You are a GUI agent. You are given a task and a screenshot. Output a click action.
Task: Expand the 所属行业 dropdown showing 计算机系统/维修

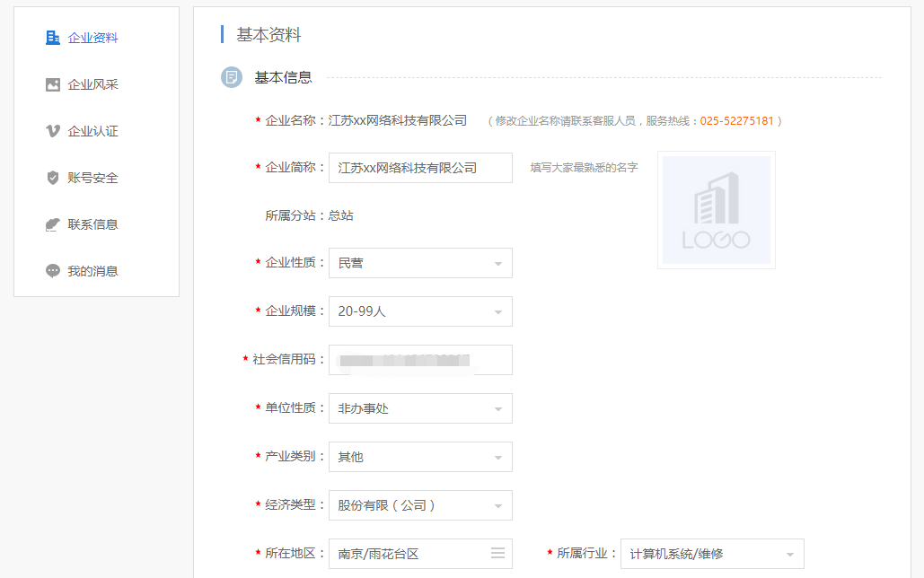coord(712,554)
